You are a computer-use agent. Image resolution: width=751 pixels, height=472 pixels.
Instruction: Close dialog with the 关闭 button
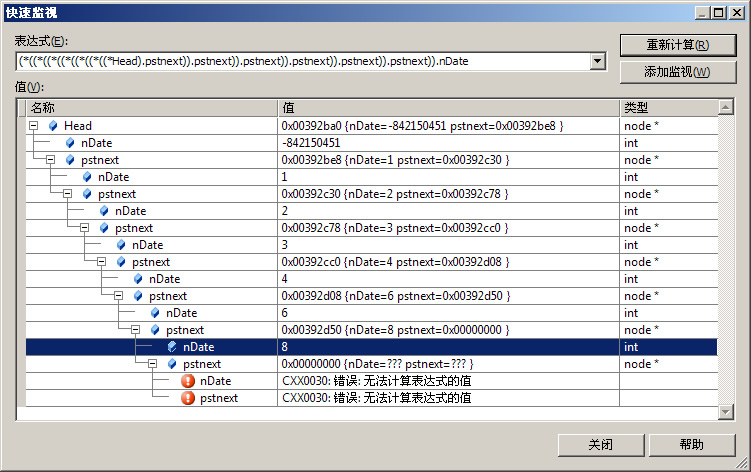600,444
